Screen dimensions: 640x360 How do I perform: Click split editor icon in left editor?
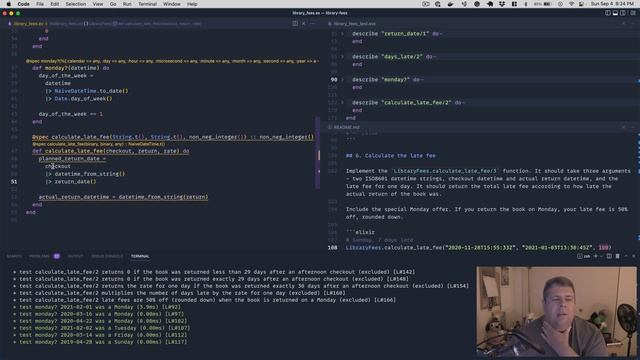pos(295,24)
